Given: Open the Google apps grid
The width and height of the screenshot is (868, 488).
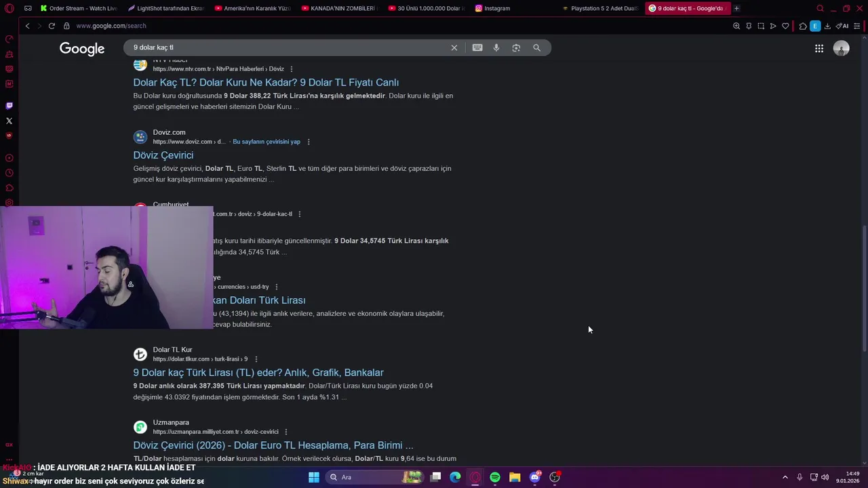Looking at the screenshot, I should [819, 48].
